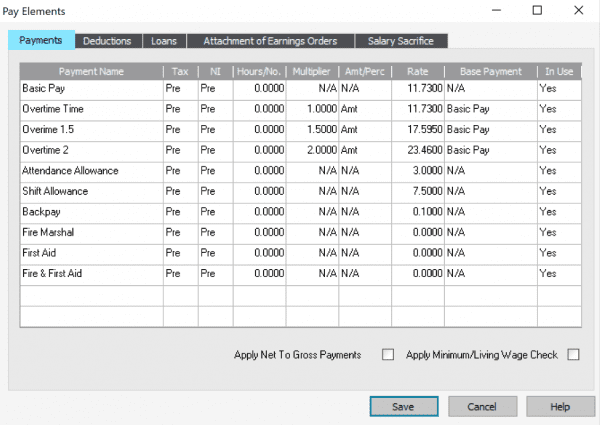Image resolution: width=600 pixels, height=425 pixels.
Task: Select the First Aid payment name
Action: (39, 253)
